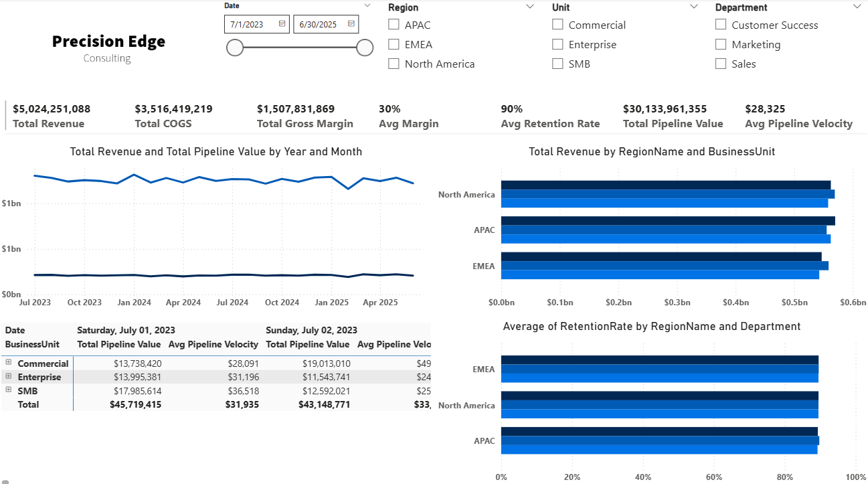Expand the Commercial row in the matrix

click(8, 363)
